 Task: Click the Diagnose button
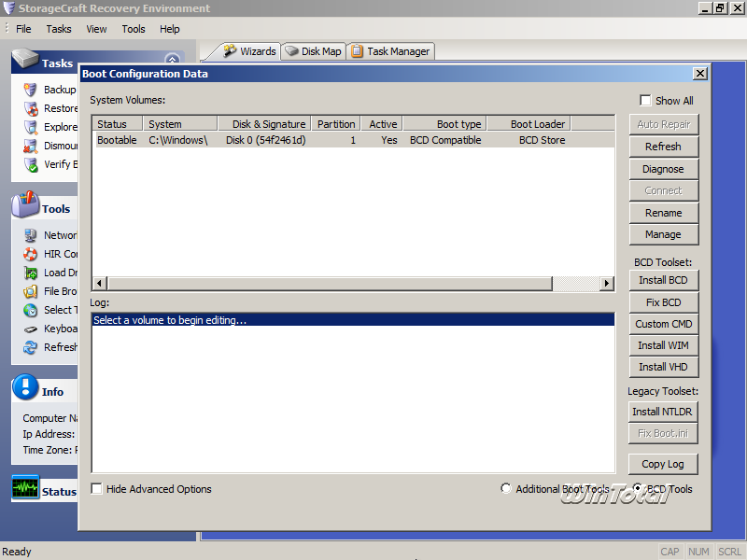click(663, 169)
